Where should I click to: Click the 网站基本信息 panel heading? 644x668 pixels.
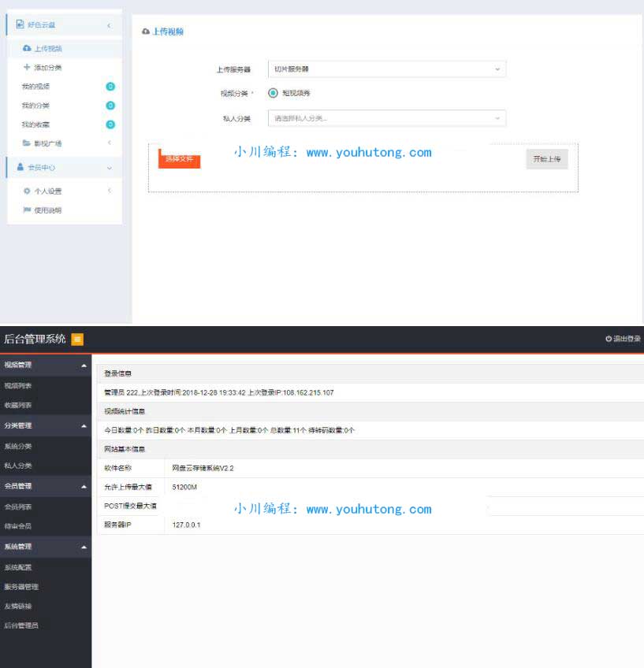point(125,449)
